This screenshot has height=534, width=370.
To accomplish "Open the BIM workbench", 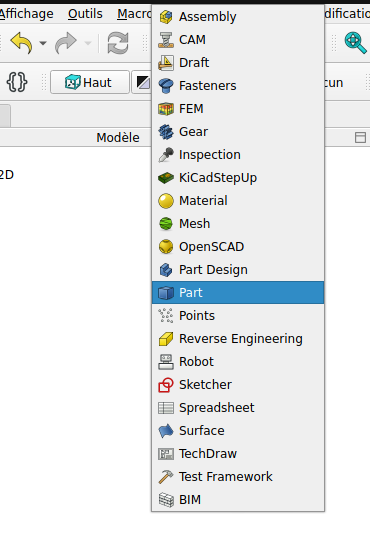I will (238, 500).
